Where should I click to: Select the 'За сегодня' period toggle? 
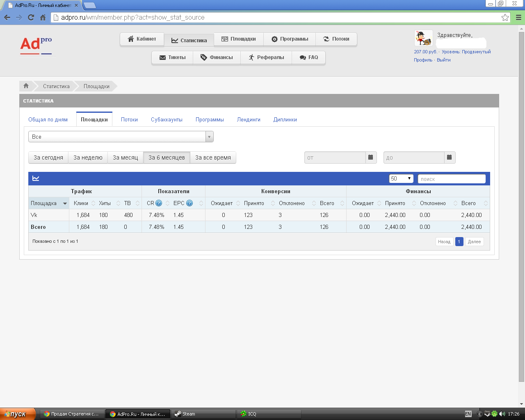coord(48,157)
